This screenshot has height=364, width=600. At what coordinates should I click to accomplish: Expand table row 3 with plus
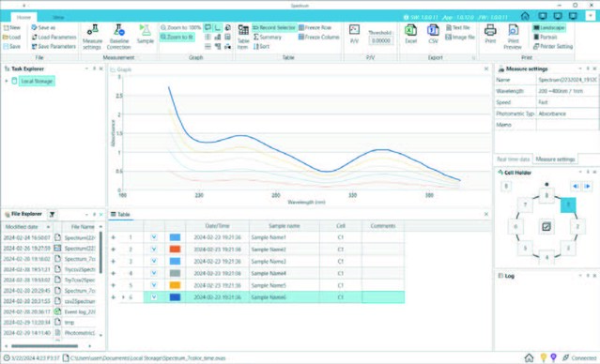click(114, 261)
